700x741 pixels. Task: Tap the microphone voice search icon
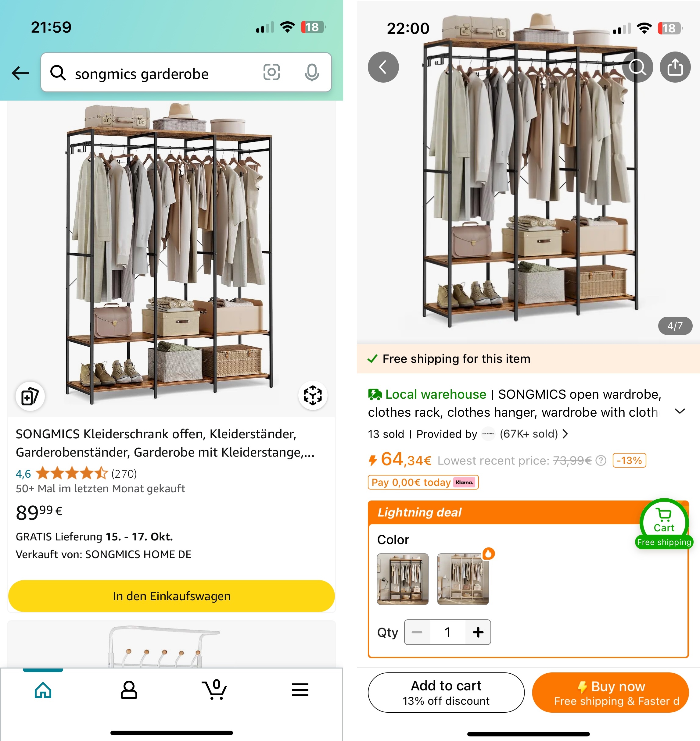[311, 72]
